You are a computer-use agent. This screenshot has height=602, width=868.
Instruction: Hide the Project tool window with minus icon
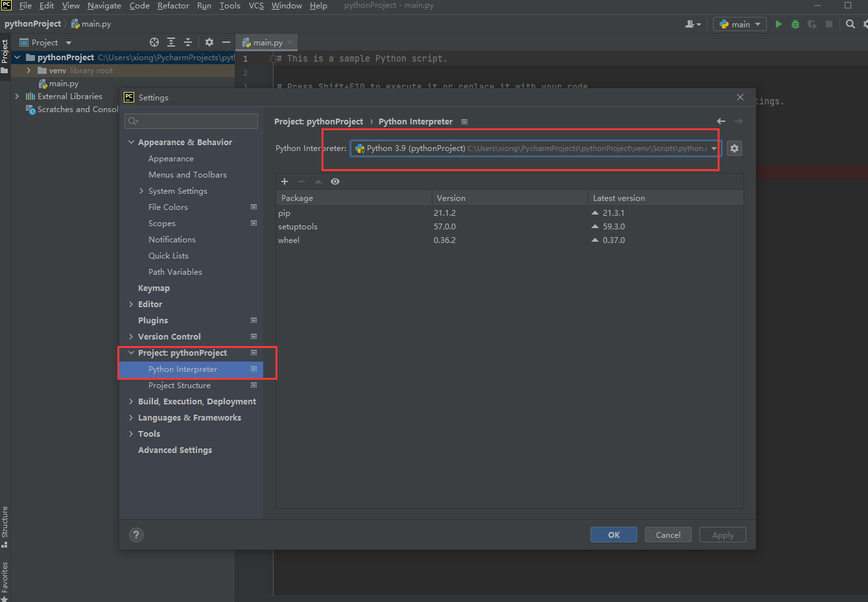pyautogui.click(x=226, y=42)
